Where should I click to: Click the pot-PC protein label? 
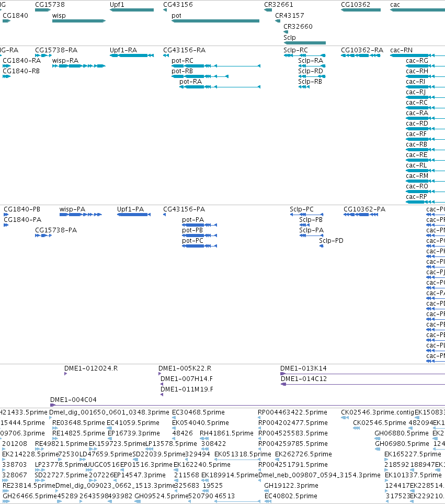coord(192,241)
